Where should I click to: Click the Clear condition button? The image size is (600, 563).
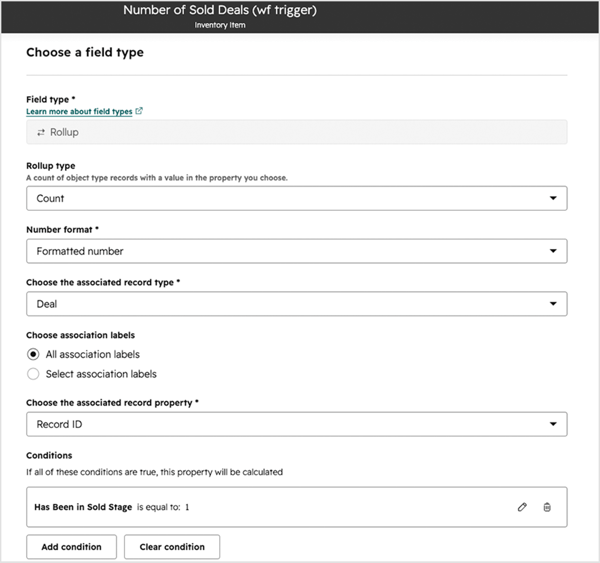point(172,547)
